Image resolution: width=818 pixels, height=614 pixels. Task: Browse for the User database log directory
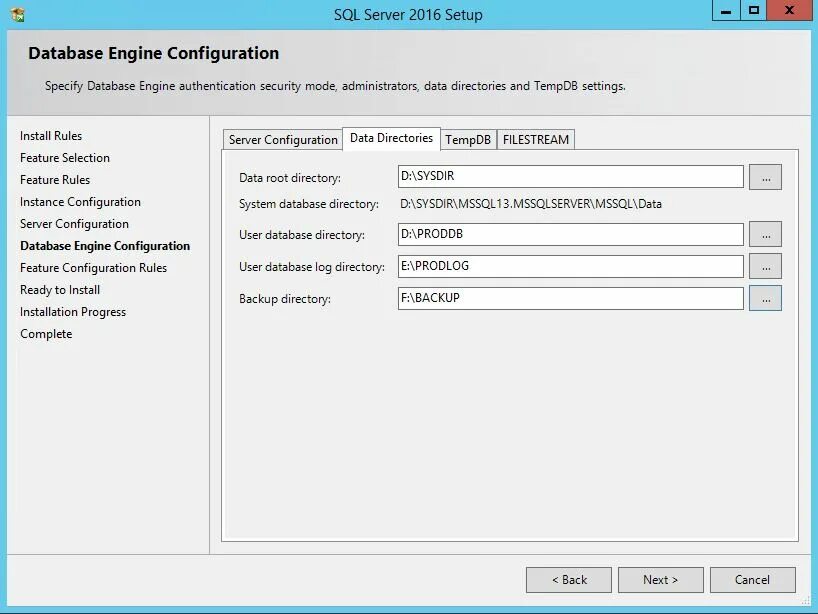click(765, 267)
